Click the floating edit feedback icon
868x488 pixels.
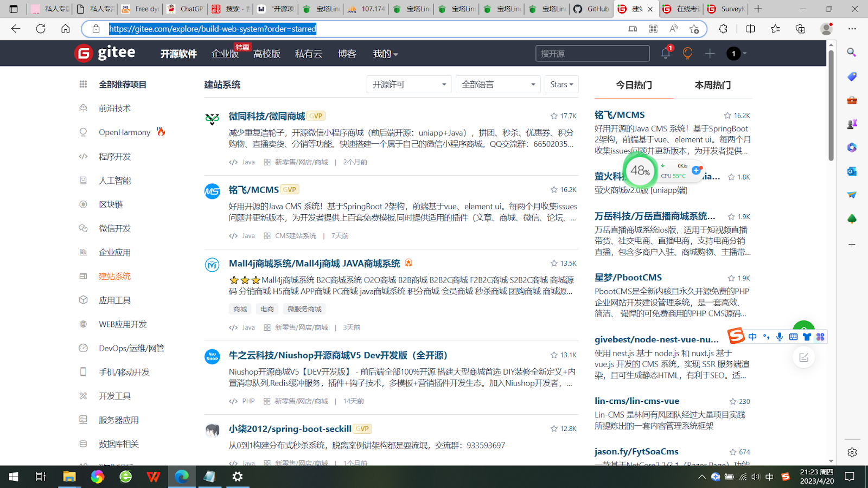click(803, 357)
